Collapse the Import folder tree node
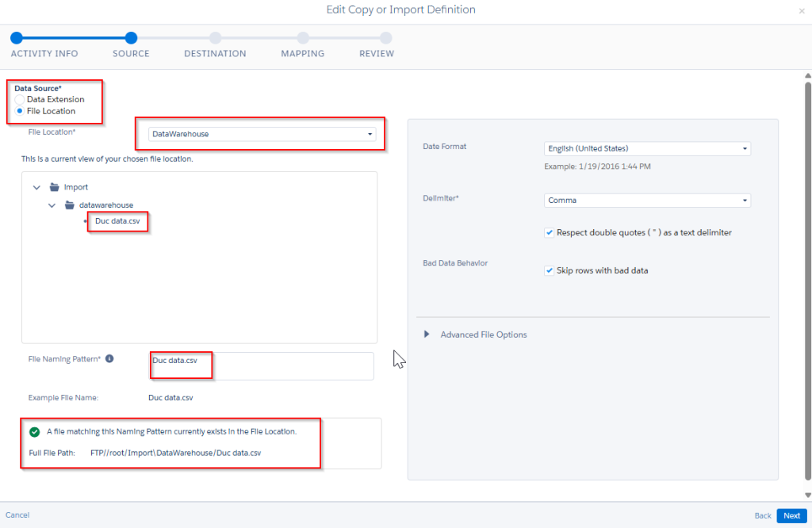The height and width of the screenshot is (528, 812). (x=36, y=187)
